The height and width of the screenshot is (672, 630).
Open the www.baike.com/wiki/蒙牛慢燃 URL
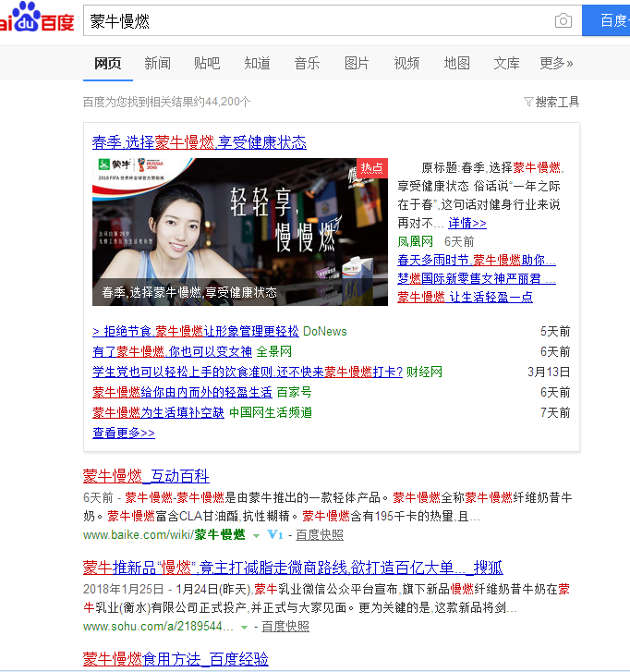(x=164, y=535)
